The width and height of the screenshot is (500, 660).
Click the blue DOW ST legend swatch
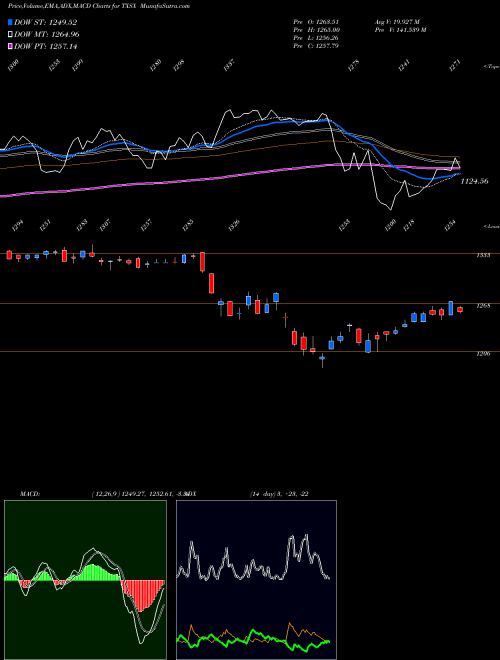(10, 22)
